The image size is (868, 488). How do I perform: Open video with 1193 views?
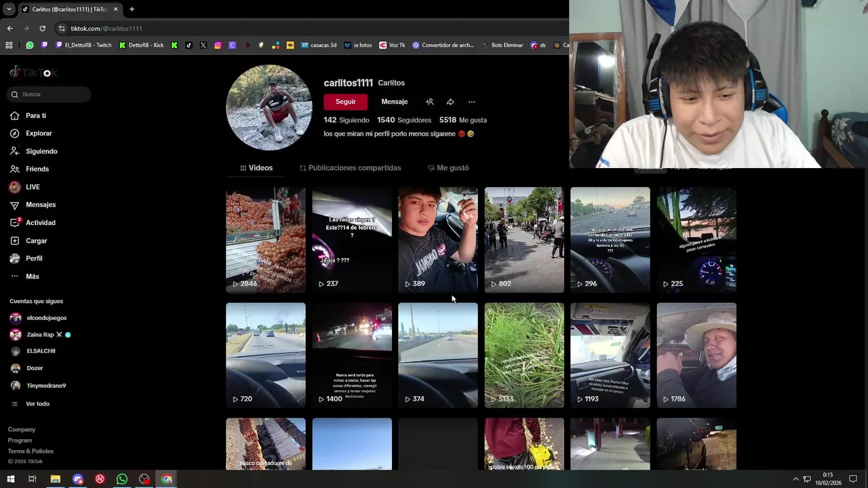pos(610,355)
